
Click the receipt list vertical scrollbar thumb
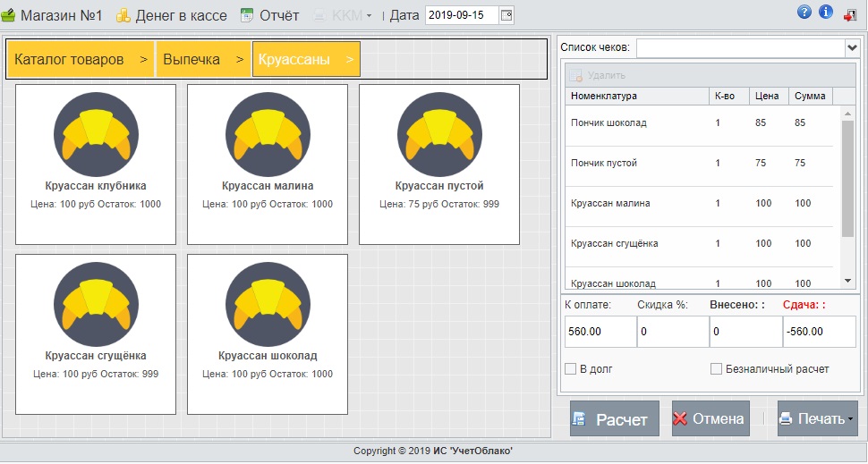coord(847,179)
